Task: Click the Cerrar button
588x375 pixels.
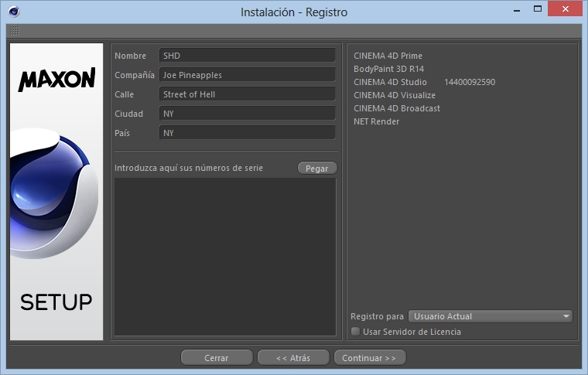Action: [217, 358]
